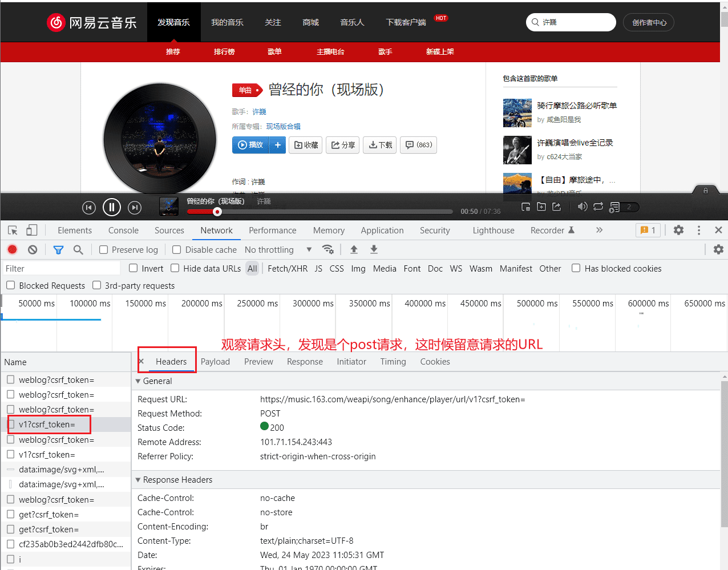Image resolution: width=728 pixels, height=570 pixels.
Task: Open comments button showing (863)
Action: tap(418, 145)
